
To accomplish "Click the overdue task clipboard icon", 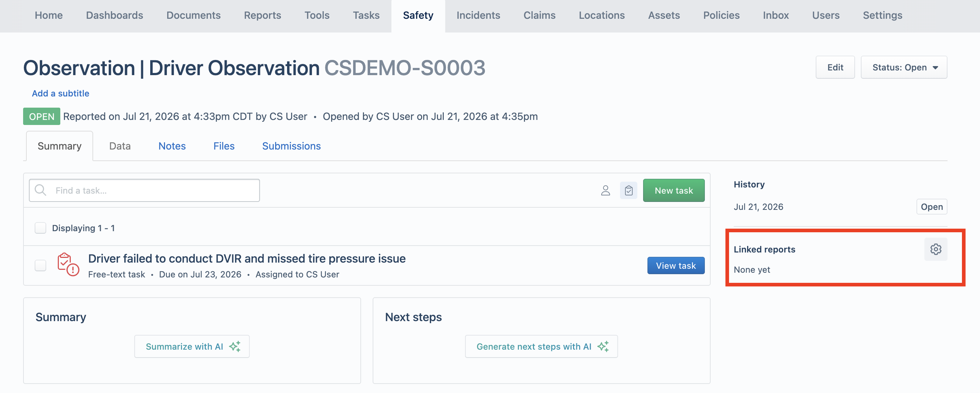I will (x=68, y=264).
